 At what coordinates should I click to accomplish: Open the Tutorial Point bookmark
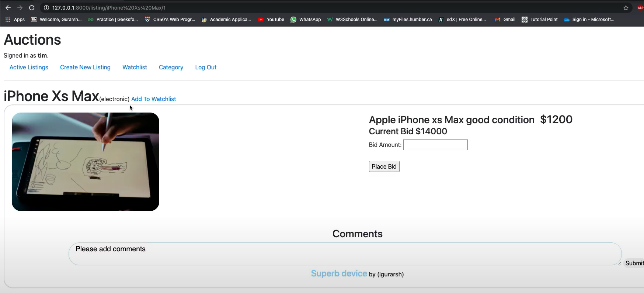click(539, 20)
